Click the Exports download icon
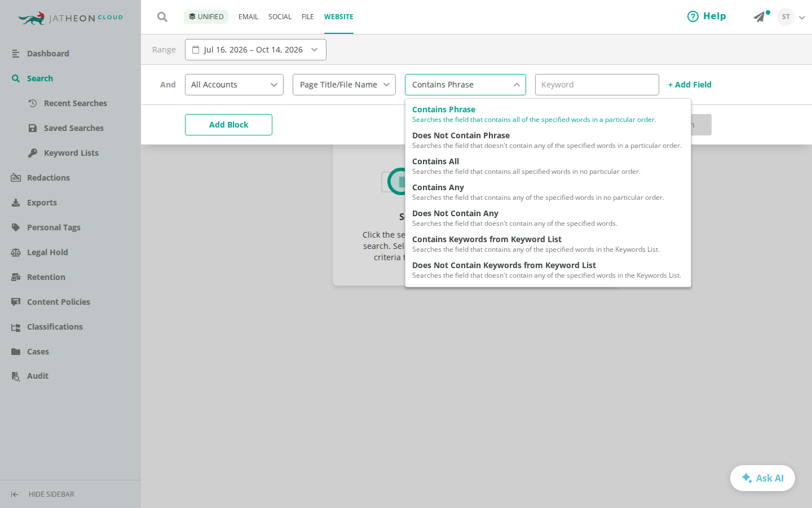Viewport: 812px width, 508px height. coord(16,203)
